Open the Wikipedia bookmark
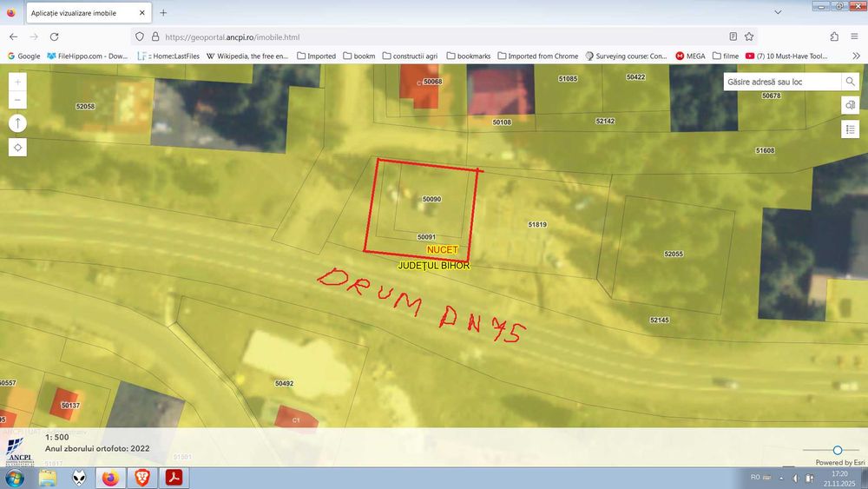This screenshot has height=489, width=868. click(x=247, y=56)
